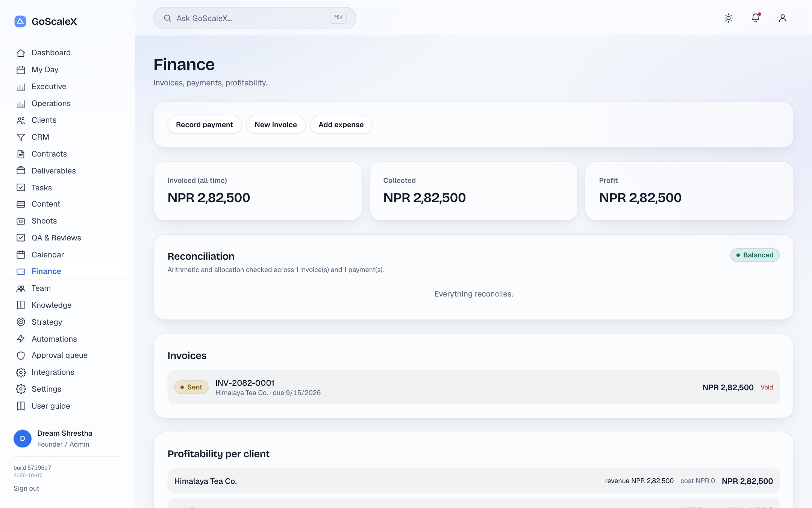
Task: Click the Automations lightning icon
Action: click(21, 339)
